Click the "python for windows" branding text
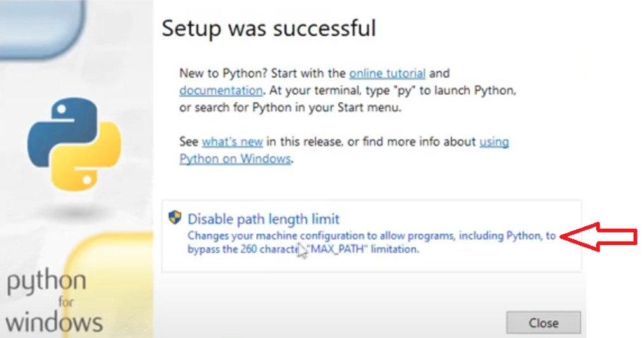This screenshot has height=338, width=644. (x=53, y=302)
